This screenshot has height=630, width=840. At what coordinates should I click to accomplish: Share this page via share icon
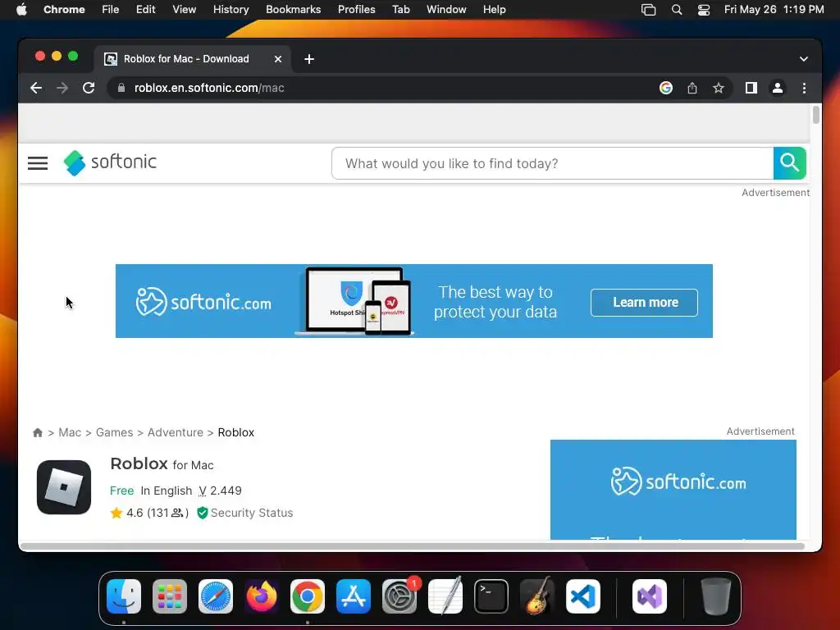tap(692, 88)
